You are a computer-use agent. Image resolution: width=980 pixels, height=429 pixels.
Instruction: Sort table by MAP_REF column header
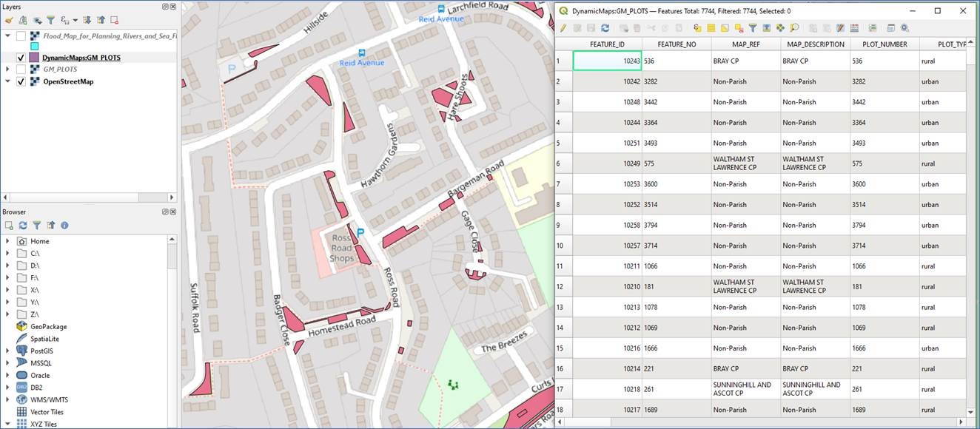pos(745,44)
